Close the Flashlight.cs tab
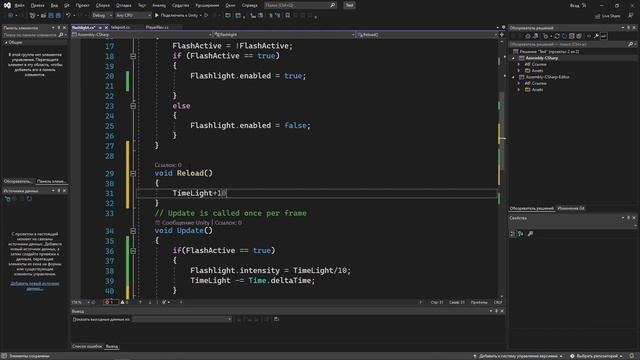Screen dimensions: 640x360 pos(106,28)
